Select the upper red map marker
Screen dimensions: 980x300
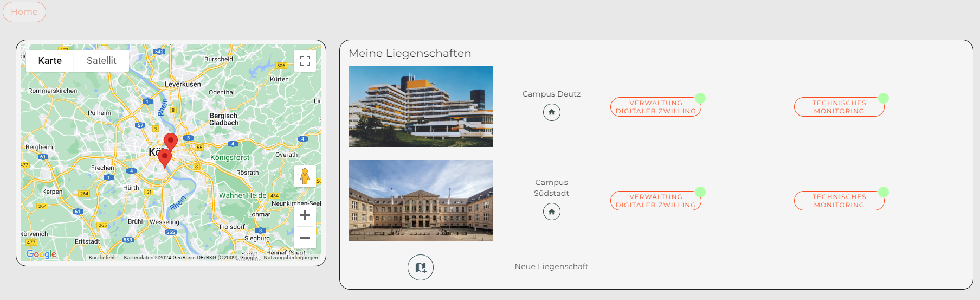171,141
